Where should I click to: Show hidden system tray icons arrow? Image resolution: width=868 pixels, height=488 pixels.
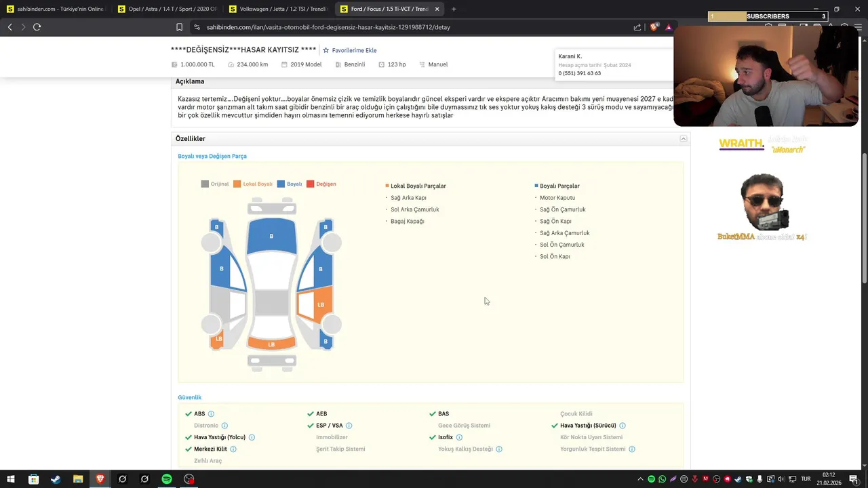pos(640,479)
